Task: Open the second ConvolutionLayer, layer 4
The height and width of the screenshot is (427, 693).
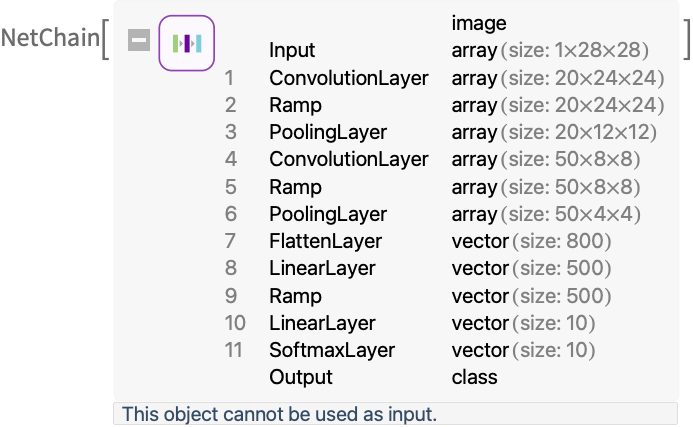Action: [x=432, y=159]
